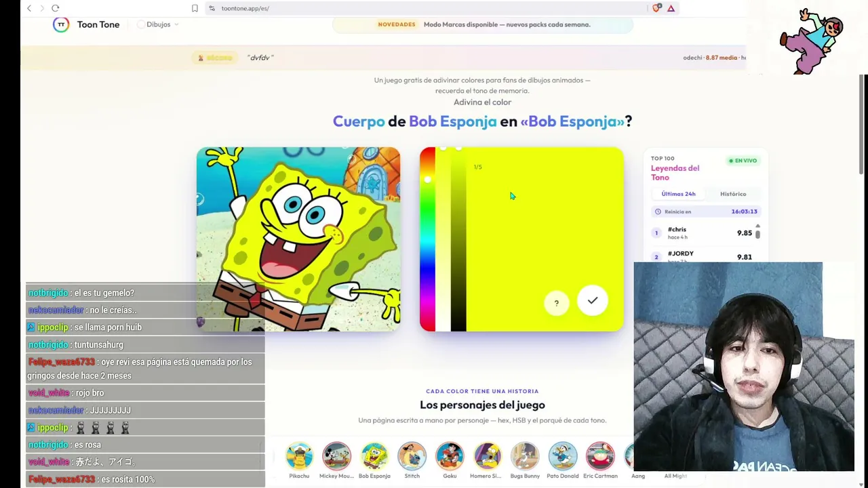
Task: Click the 'Adivina el color' subtitle
Action: 482,102
